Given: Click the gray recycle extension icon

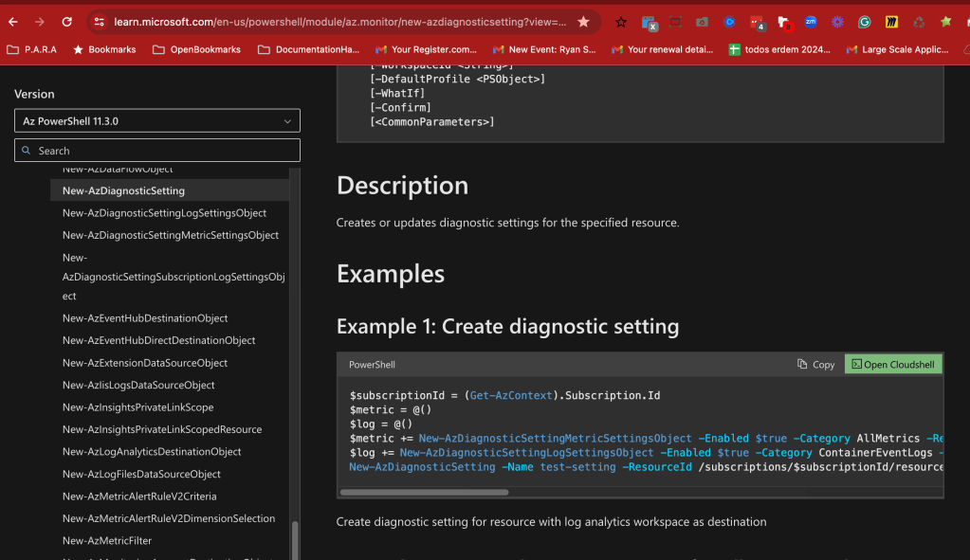Looking at the screenshot, I should click(x=919, y=22).
